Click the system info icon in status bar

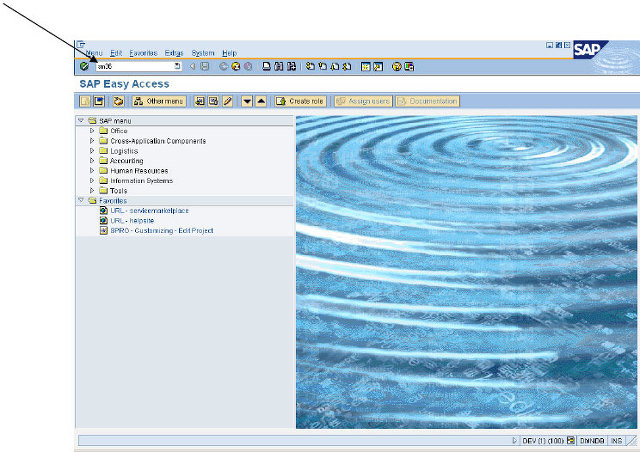(x=571, y=441)
